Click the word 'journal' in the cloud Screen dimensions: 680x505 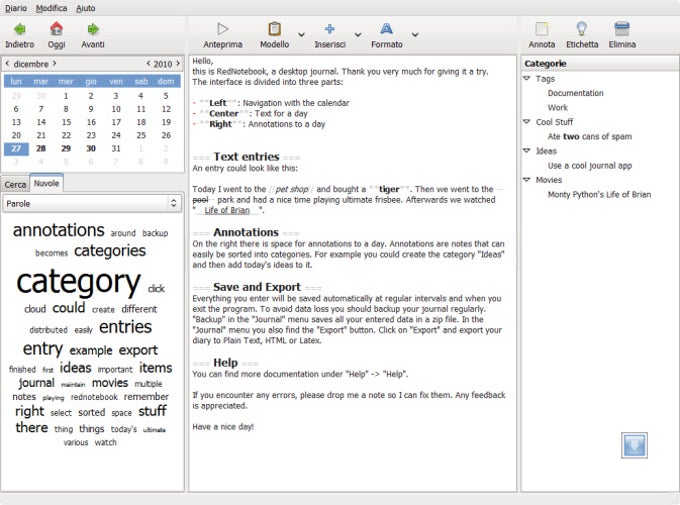tap(36, 383)
